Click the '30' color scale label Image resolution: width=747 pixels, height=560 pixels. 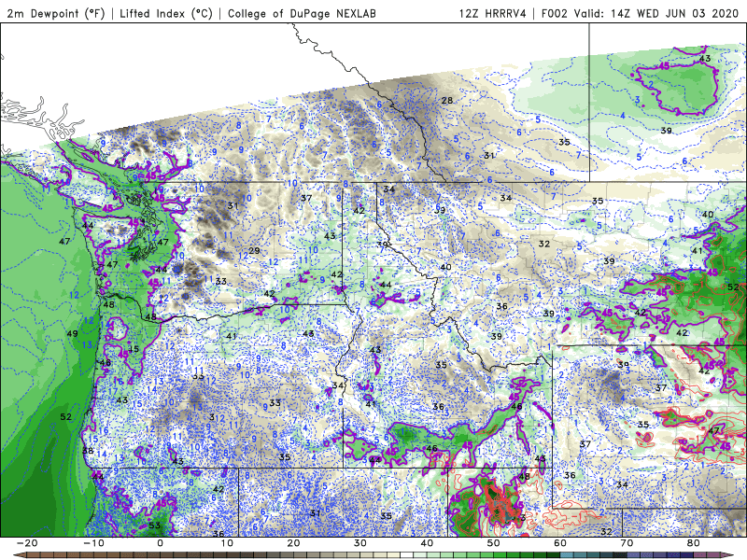click(x=360, y=543)
